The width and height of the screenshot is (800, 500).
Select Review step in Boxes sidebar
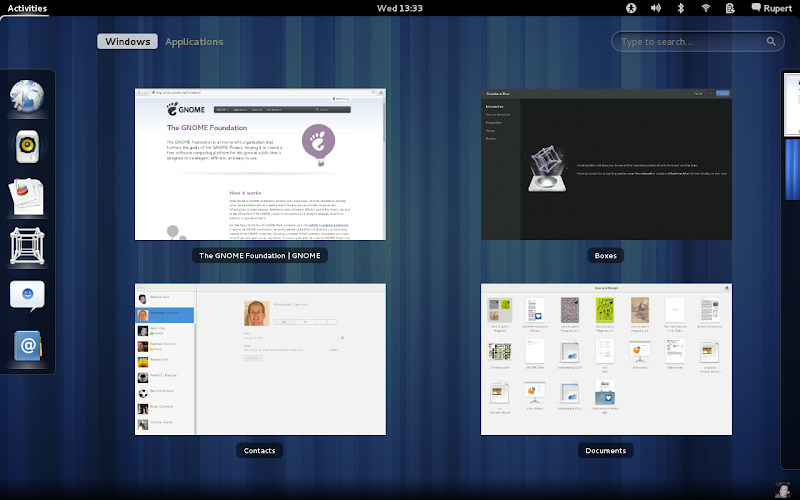(491, 139)
